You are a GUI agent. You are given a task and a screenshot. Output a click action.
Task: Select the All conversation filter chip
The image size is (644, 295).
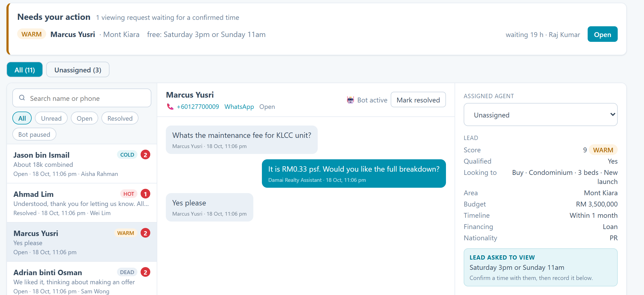pyautogui.click(x=22, y=118)
